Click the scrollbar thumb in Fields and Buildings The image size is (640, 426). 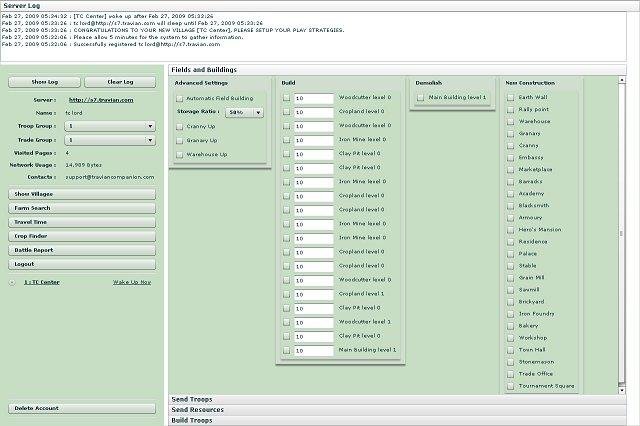[x=622, y=234]
